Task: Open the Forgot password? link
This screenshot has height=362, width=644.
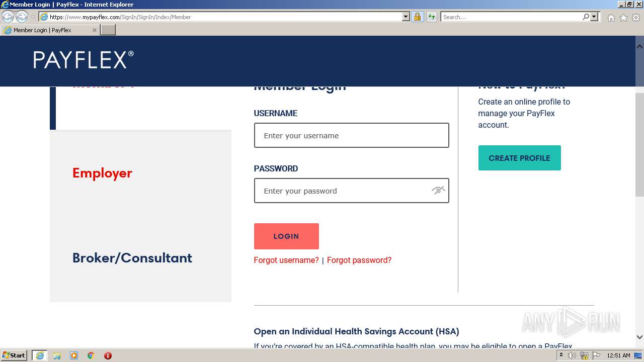Action: (359, 260)
